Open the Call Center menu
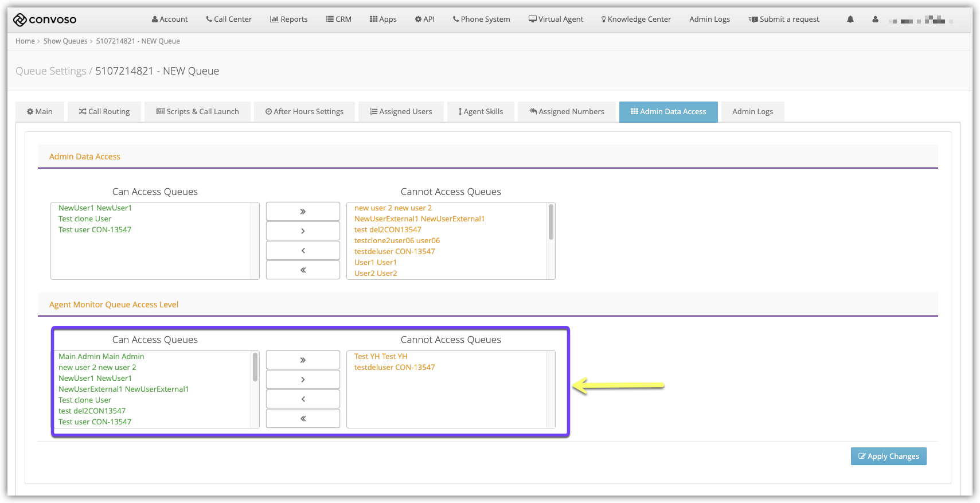The image size is (980, 503). coord(229,20)
